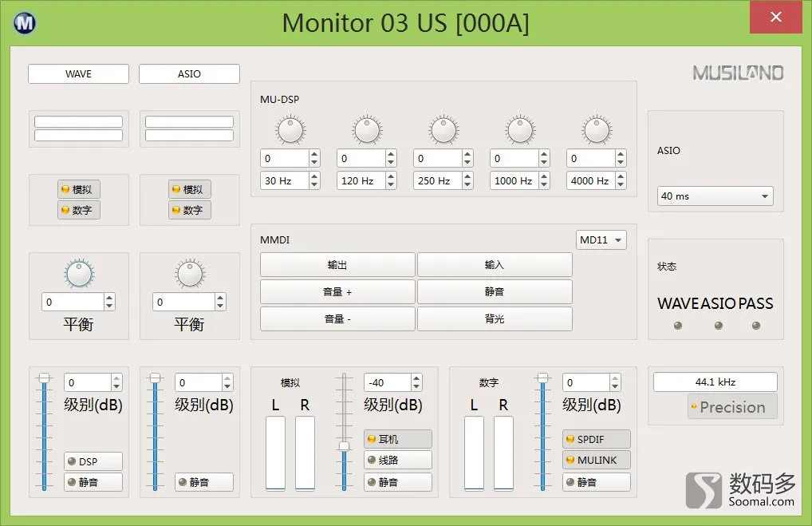Click the MMDI 音量 + button
Image resolution: width=812 pixels, height=526 pixels.
coord(337,292)
